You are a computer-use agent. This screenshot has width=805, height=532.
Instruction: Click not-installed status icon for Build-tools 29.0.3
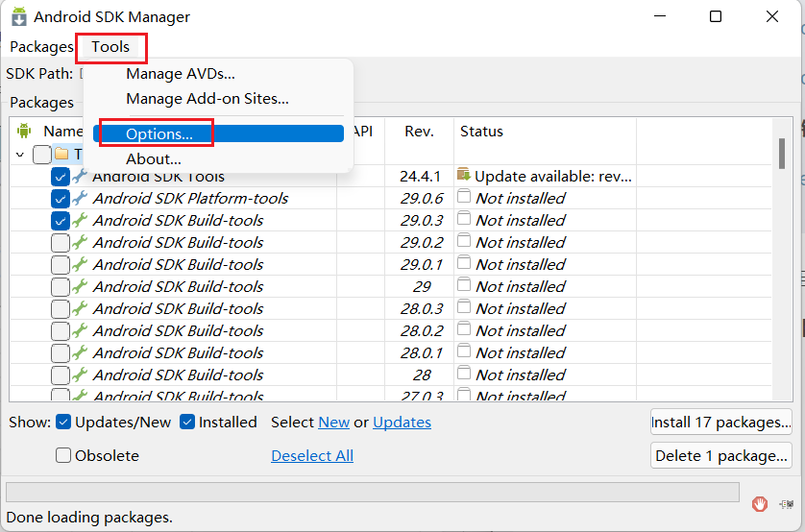click(x=464, y=218)
